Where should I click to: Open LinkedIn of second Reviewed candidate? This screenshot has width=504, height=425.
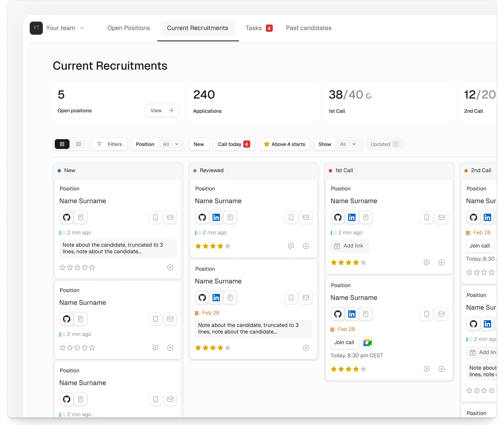[216, 298]
